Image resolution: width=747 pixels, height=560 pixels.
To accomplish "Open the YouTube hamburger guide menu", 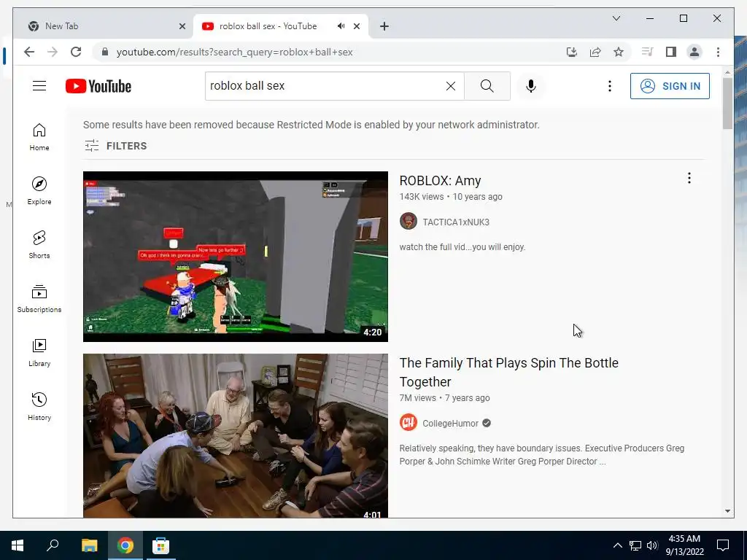I will 39,86.
